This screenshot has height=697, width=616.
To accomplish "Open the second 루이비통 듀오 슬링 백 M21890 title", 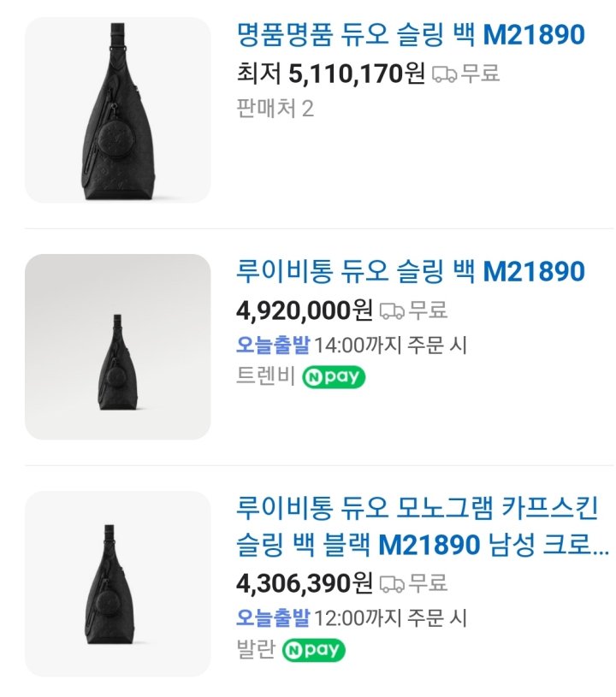I will tap(410, 272).
